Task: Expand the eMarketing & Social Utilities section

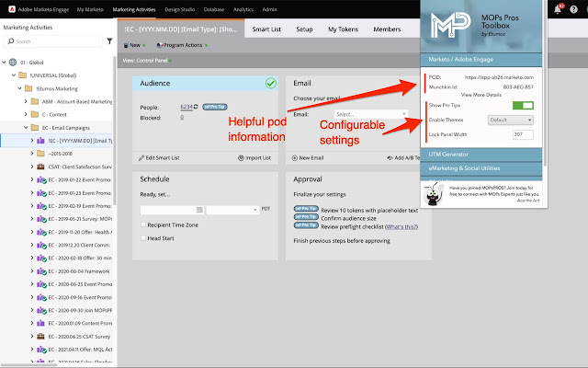Action: coord(481,168)
